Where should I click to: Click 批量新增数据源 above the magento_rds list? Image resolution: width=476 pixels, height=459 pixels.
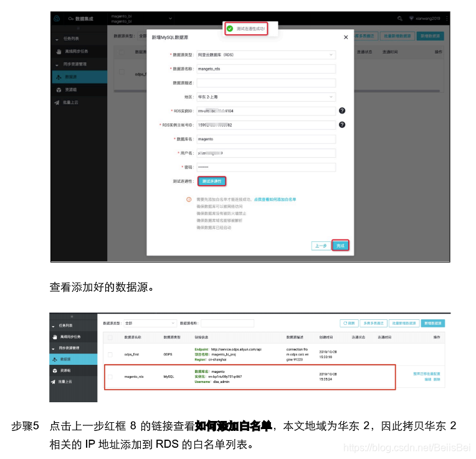click(x=404, y=323)
